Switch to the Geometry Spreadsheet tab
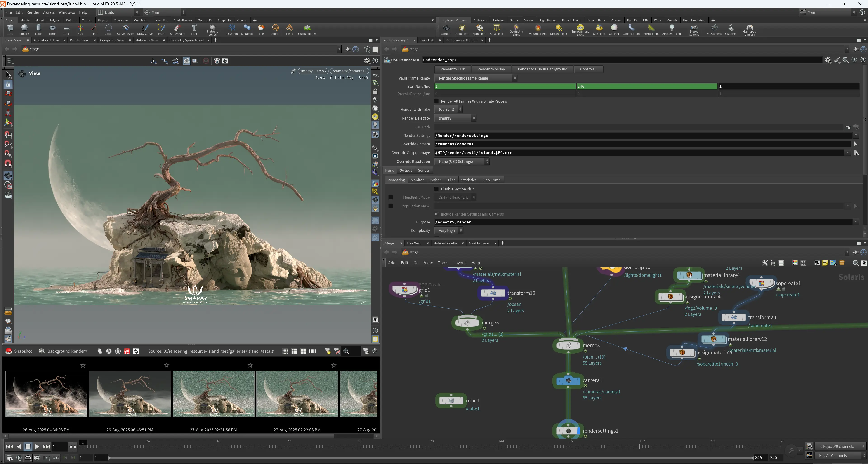Viewport: 868px width, 464px height. point(186,40)
